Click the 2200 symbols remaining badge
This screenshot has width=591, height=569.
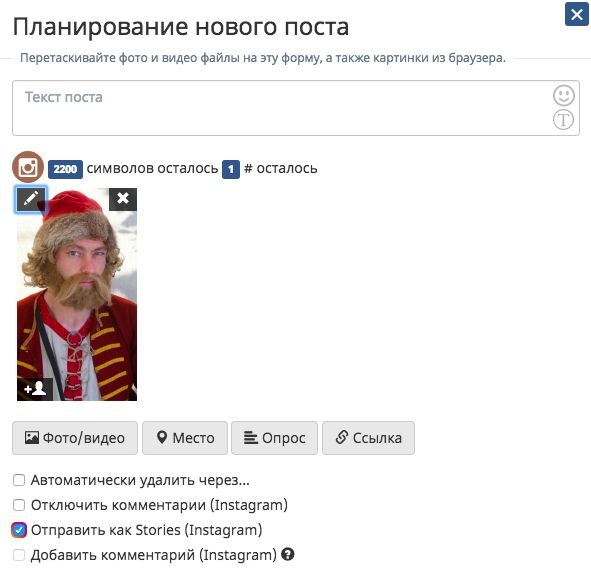pos(65,169)
